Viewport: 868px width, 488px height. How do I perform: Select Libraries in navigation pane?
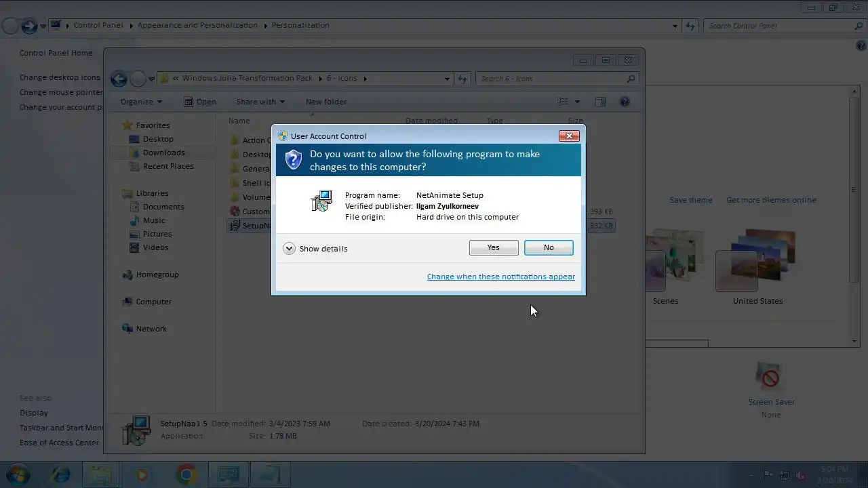(x=152, y=193)
